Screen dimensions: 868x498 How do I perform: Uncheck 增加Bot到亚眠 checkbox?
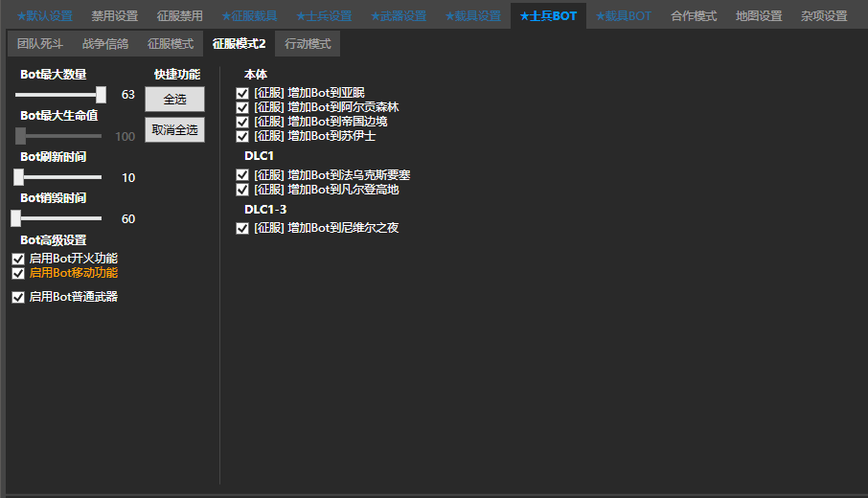pos(242,93)
